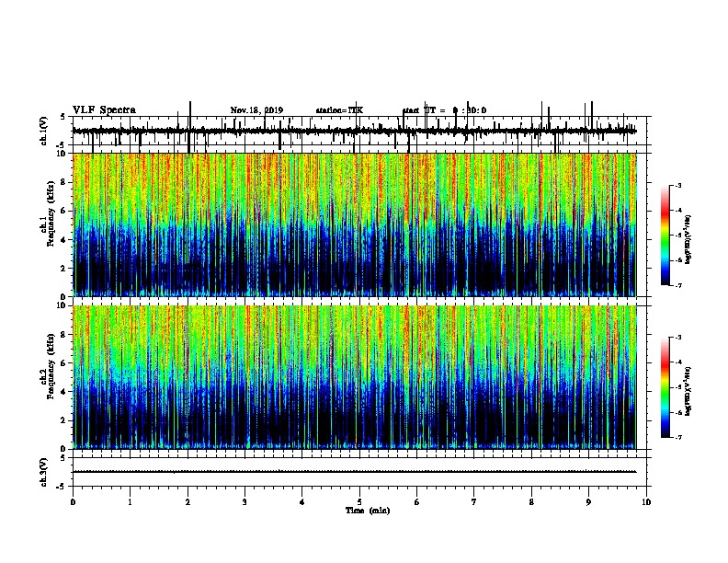Click the '-5' volt tick on ch.3(V) axis
This screenshot has height=563, width=728.
pyautogui.click(x=63, y=487)
